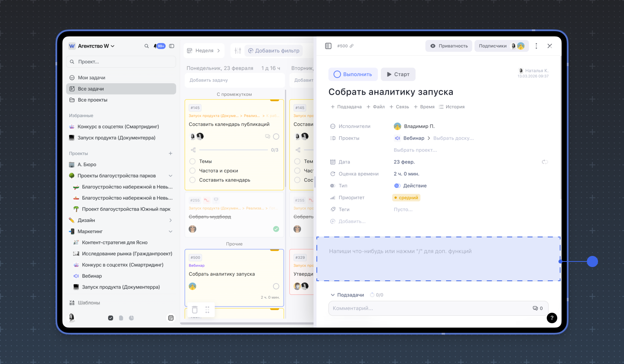The width and height of the screenshot is (624, 364).
Task: Expand the 'Дизайн' project folder chevron
Action: tap(170, 220)
